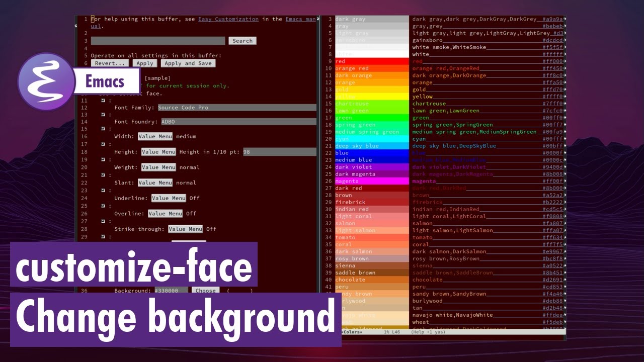Click the Apply and Save button
644x362 pixels.
point(188,63)
